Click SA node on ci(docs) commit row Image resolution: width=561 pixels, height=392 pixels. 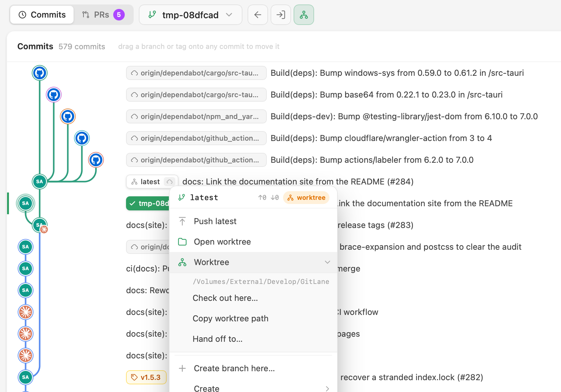click(26, 269)
